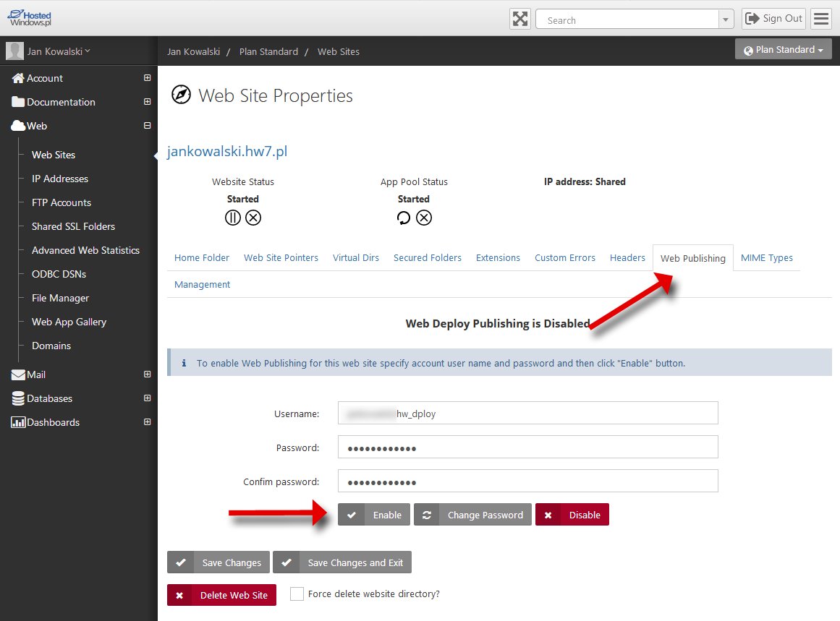Click the Databases stack icon
Viewport: 840px width, 621px height.
click(x=18, y=398)
